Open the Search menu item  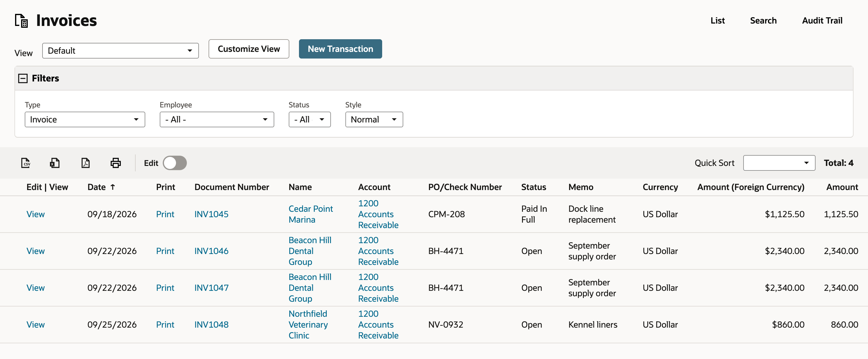coord(763,21)
